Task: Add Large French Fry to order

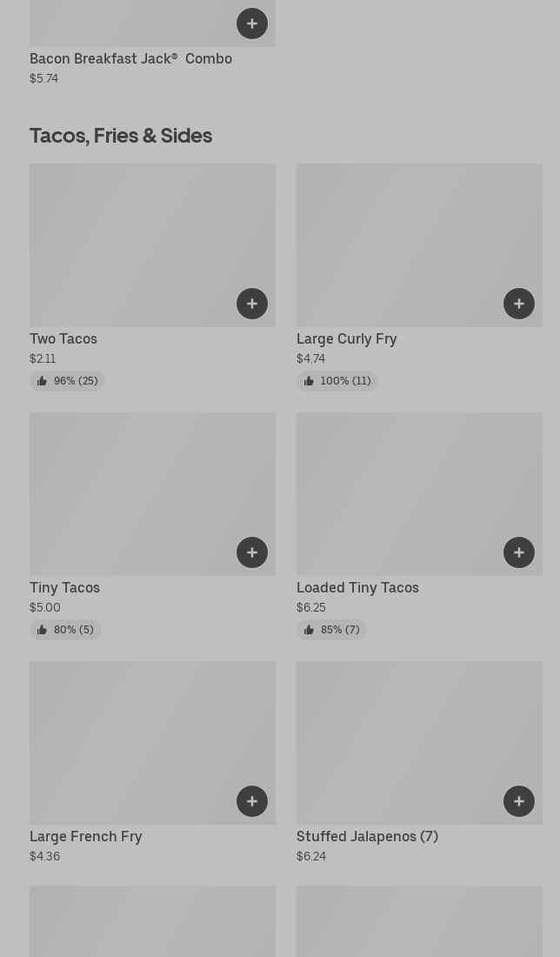Action: [x=252, y=801]
